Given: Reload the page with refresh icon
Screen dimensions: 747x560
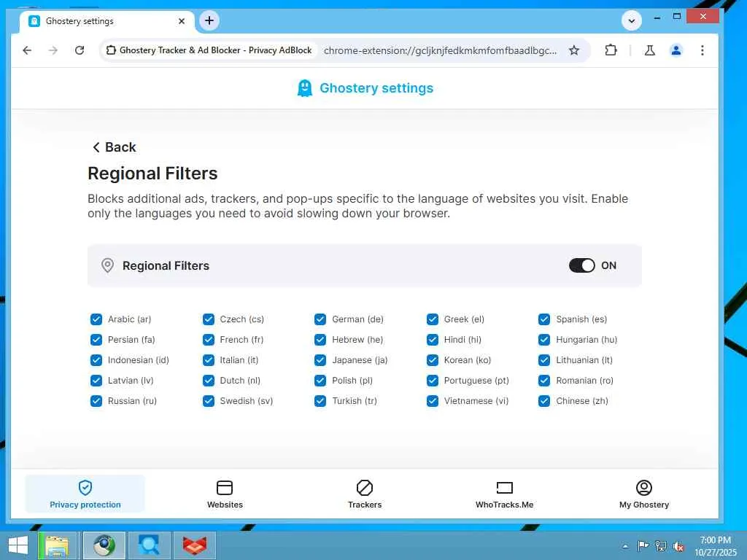Looking at the screenshot, I should click(x=80, y=50).
